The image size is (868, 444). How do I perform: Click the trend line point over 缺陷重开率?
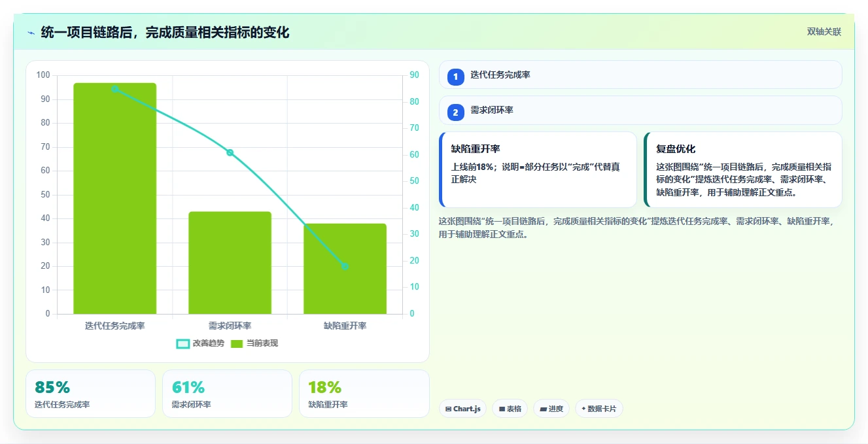click(x=345, y=266)
